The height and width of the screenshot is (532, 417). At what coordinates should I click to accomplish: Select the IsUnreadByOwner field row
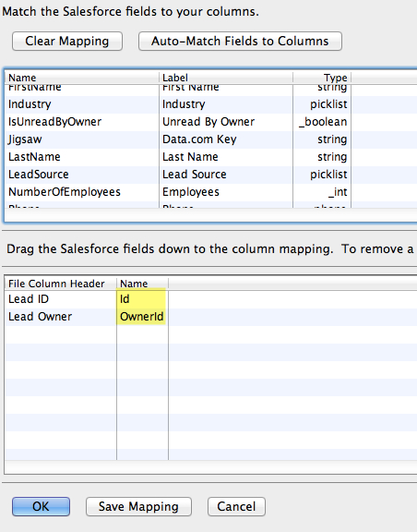[211, 122]
